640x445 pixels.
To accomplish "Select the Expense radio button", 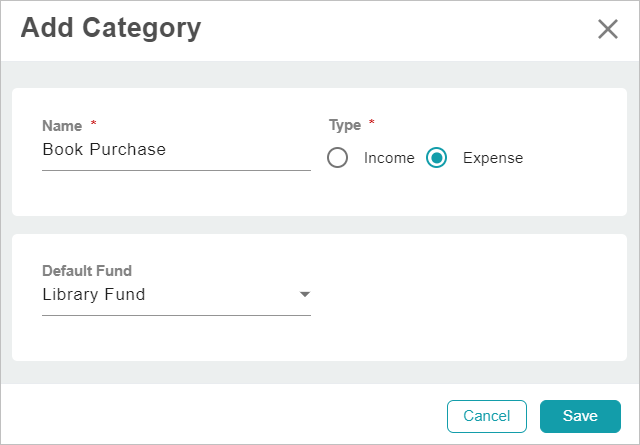I will click(436, 158).
